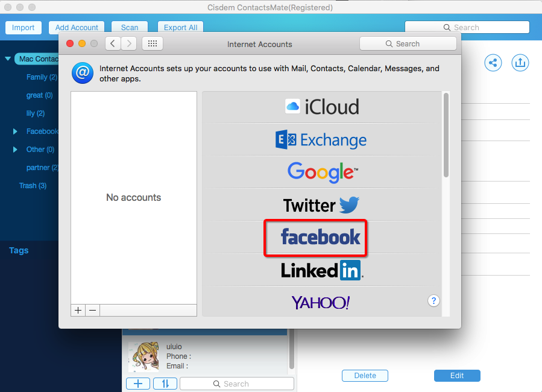This screenshot has height=392, width=542.
Task: Add account with plus button in accounts list
Action: (x=78, y=311)
